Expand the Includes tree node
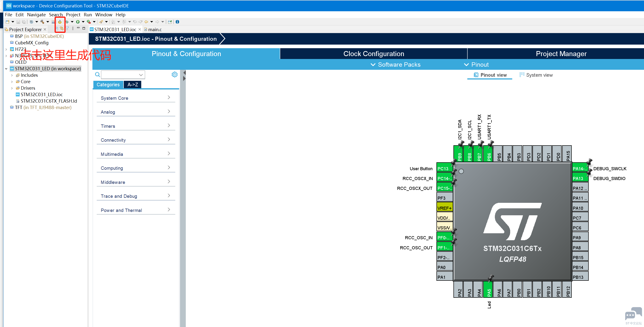 pos(12,75)
